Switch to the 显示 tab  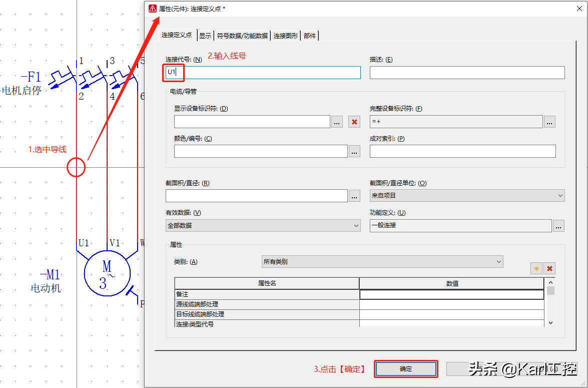point(205,36)
